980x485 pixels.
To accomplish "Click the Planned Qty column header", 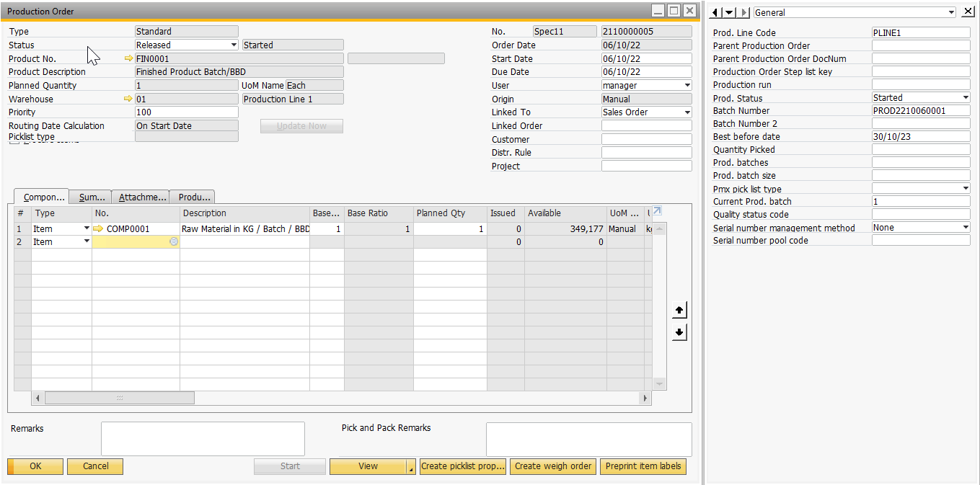I will click(451, 213).
